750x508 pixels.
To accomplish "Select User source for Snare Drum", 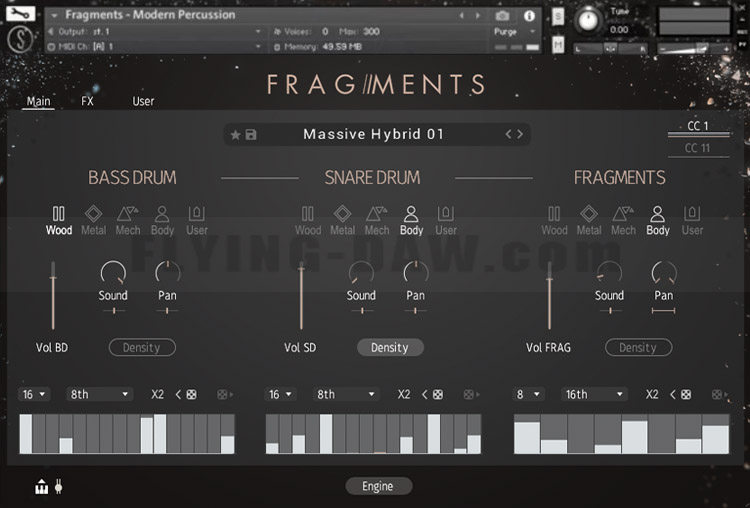I will (x=446, y=221).
